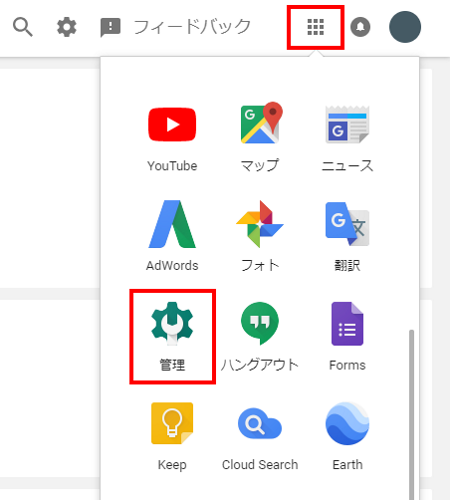Viewport: 450px width, 500px height.
Task: Click the フォト text label
Action: (260, 265)
